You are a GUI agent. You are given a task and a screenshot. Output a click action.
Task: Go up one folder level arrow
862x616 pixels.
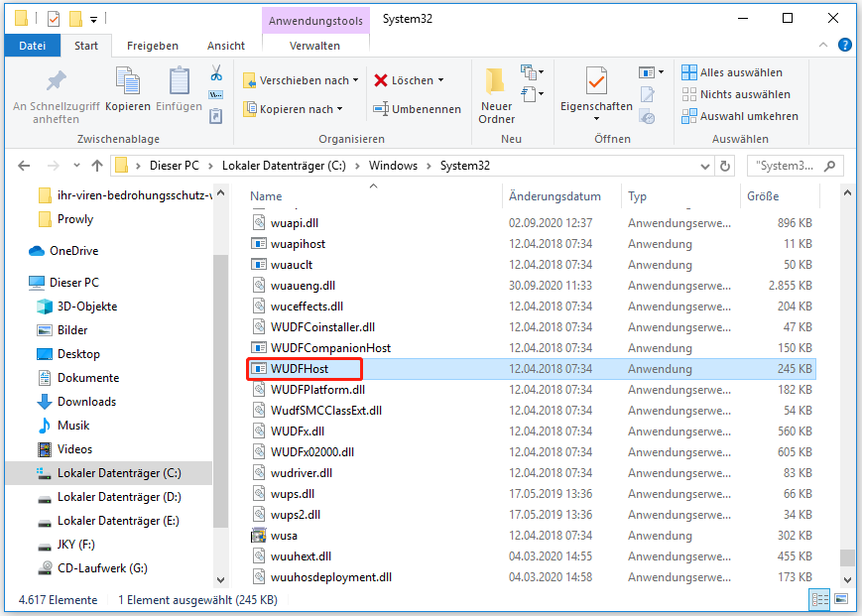[97, 166]
